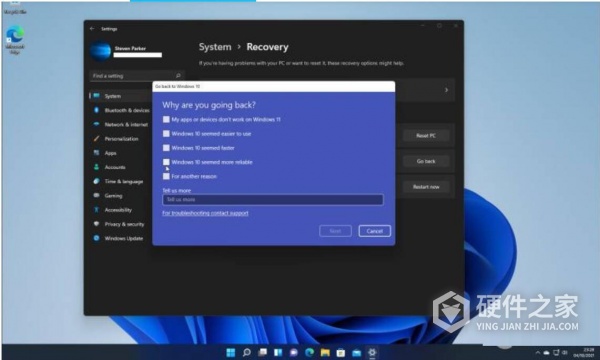Click the Accessibility icon in sidebar

96,209
